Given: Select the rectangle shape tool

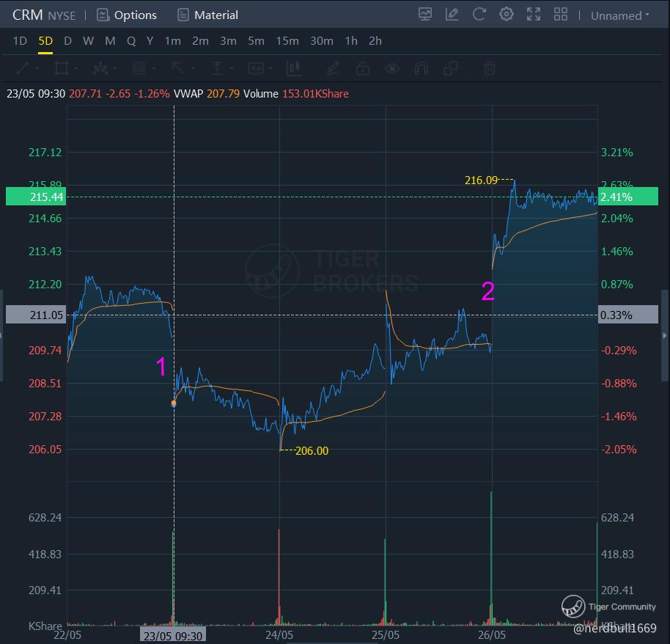Looking at the screenshot, I should [62, 68].
